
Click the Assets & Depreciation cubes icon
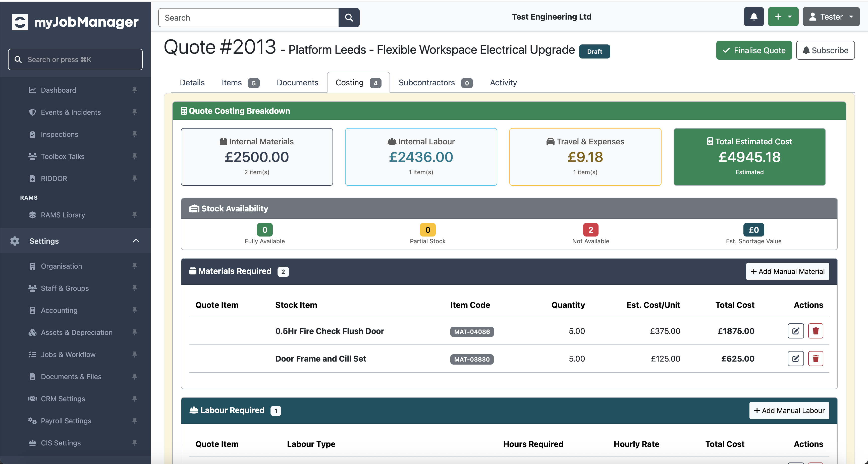coord(32,332)
